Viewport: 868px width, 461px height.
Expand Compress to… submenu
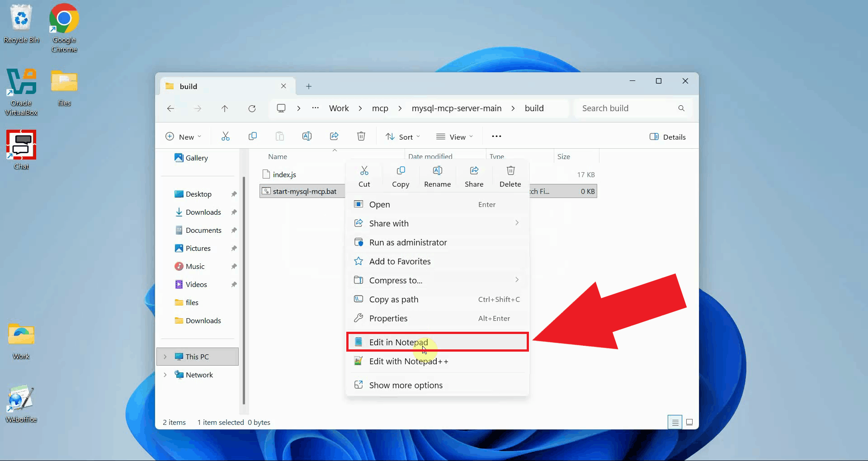coord(437,280)
